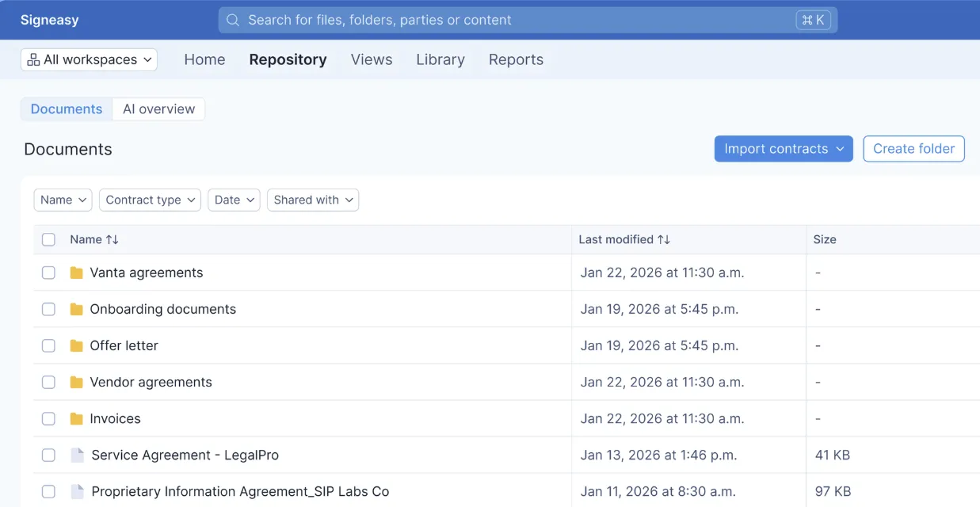Open Proprietary Information Agreement_SIP Labs Co document
Screen dimensions: 980x507
point(240,491)
